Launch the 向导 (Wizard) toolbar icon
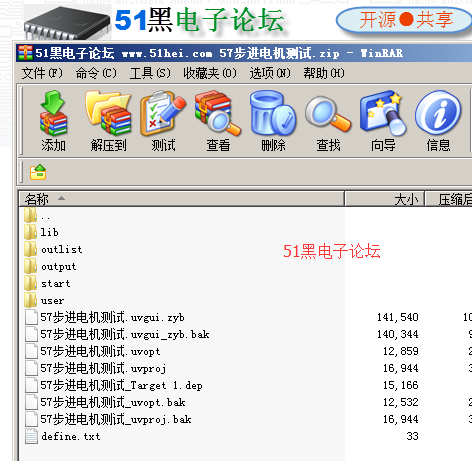The height and width of the screenshot is (461, 472). click(383, 114)
